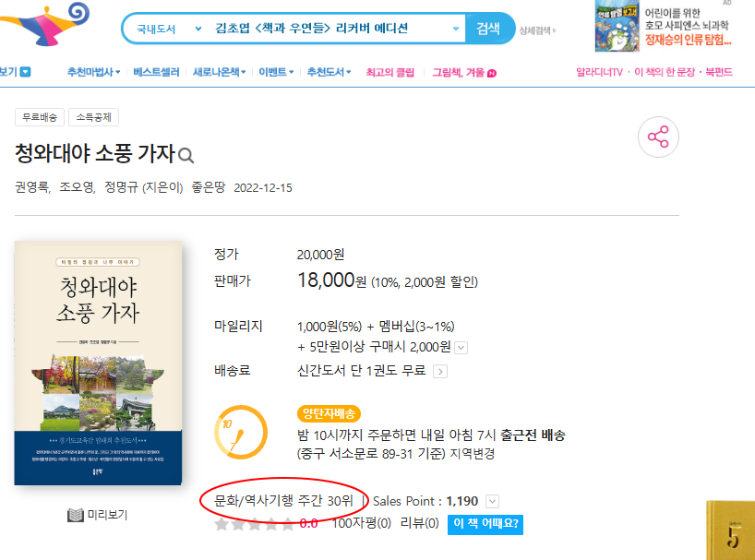This screenshot has width=755, height=560.
Task: Click the share icon button
Action: click(658, 137)
